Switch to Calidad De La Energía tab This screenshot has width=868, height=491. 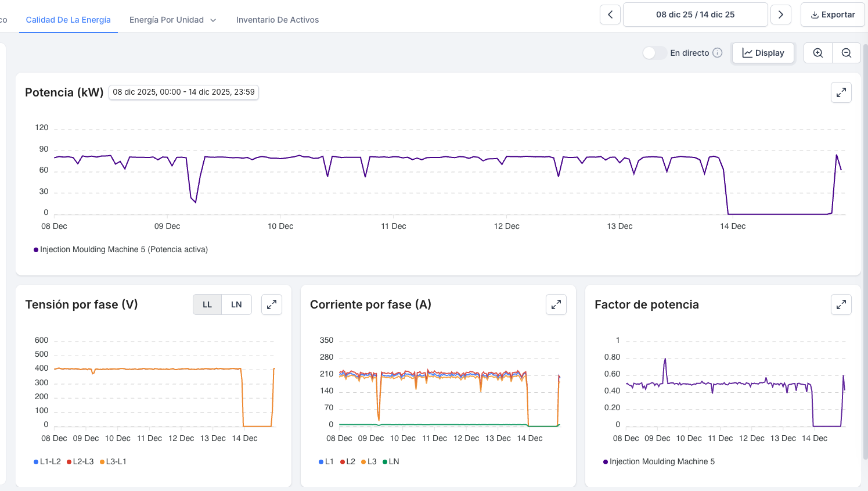click(x=68, y=20)
